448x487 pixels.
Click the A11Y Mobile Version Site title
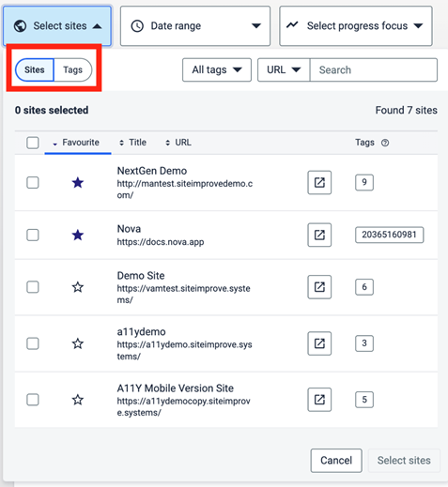point(176,388)
